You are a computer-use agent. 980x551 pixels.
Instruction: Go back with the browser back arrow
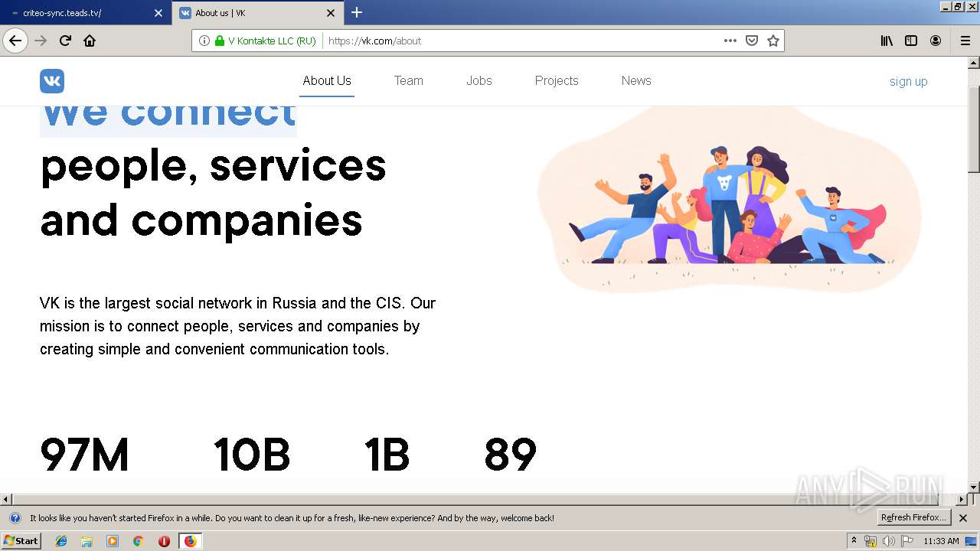coord(15,41)
